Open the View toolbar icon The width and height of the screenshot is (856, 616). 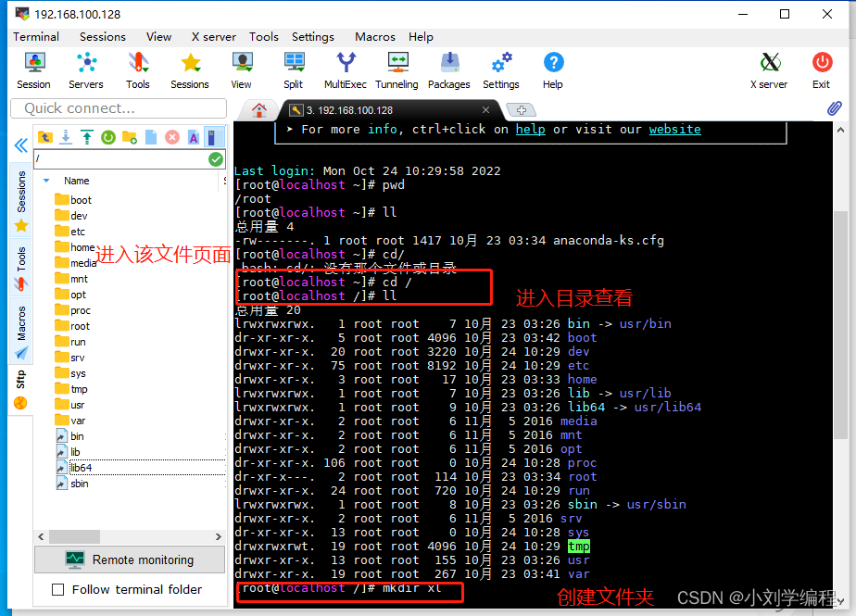coord(241,70)
